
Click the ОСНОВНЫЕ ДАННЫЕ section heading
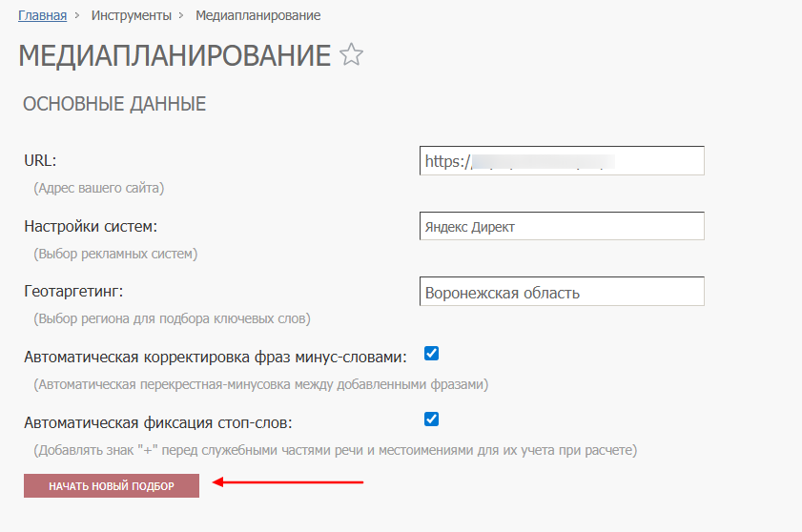[x=114, y=103]
